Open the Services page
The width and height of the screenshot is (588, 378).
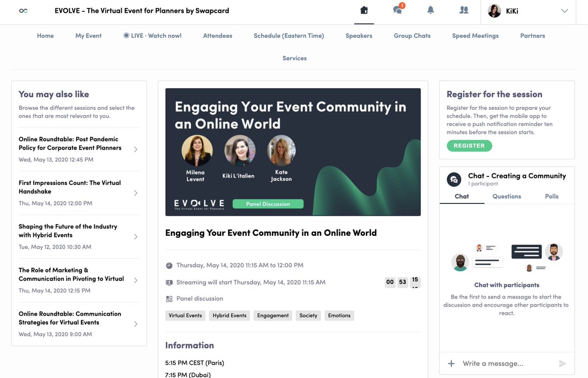coord(294,58)
